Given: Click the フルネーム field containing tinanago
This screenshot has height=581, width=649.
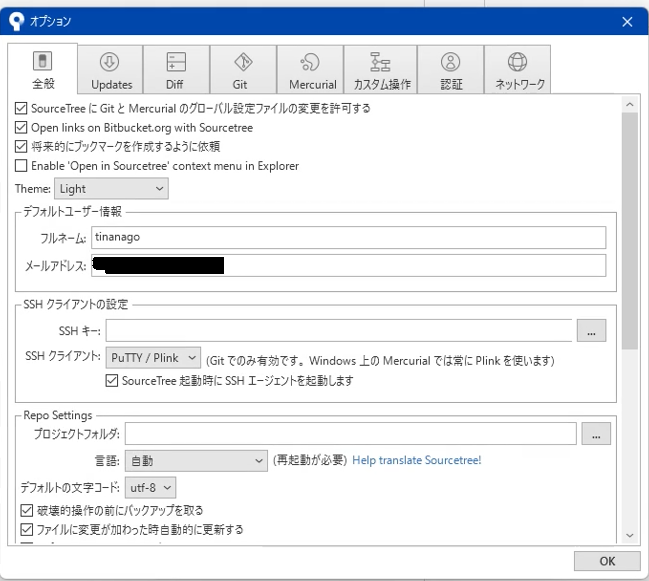Looking at the screenshot, I should click(x=349, y=238).
